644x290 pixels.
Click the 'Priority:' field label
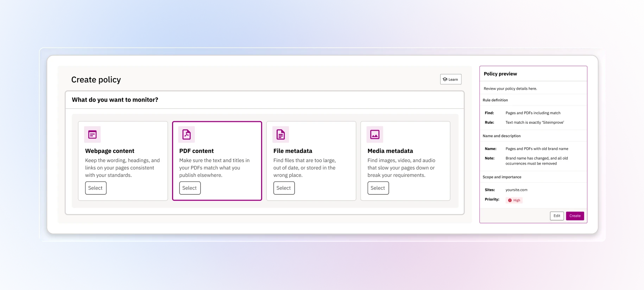coord(492,199)
